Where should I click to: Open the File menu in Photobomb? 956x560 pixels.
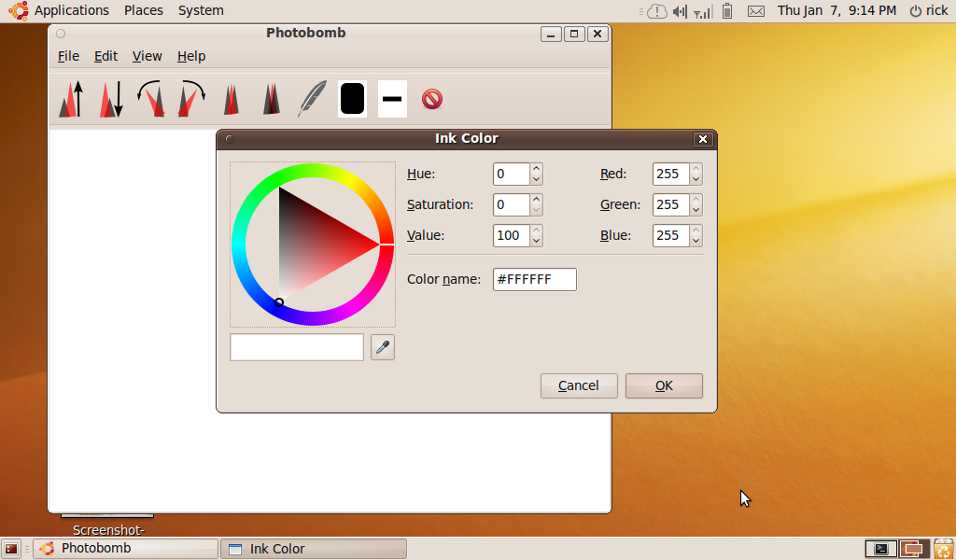[68, 56]
